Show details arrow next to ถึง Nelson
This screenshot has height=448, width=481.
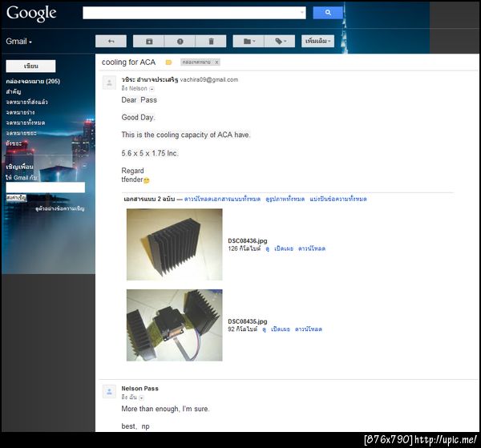coord(152,89)
